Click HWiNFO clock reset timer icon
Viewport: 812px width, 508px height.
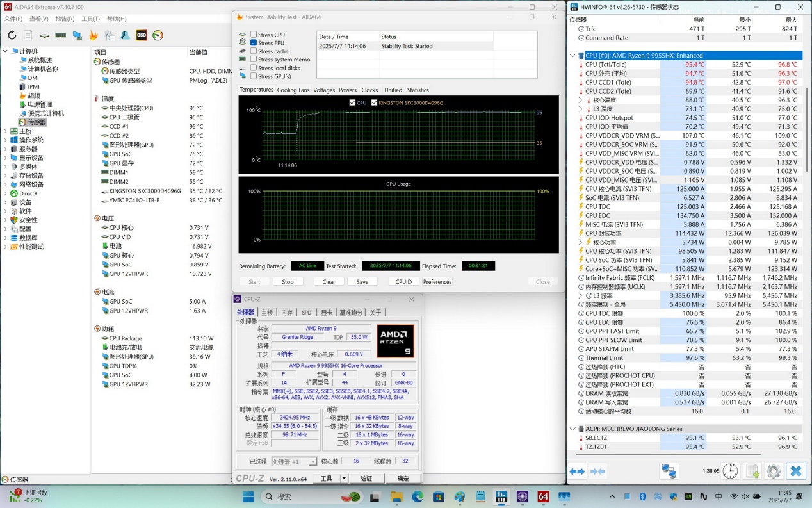pos(730,471)
